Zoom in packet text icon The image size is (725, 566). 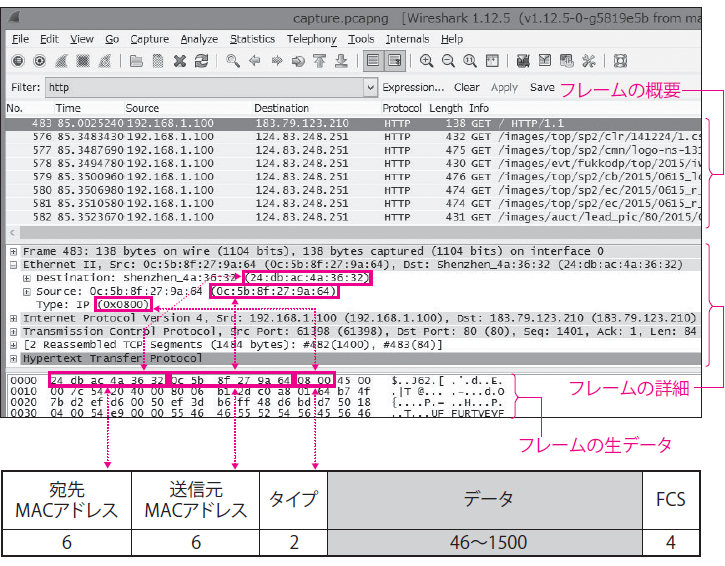(x=426, y=61)
